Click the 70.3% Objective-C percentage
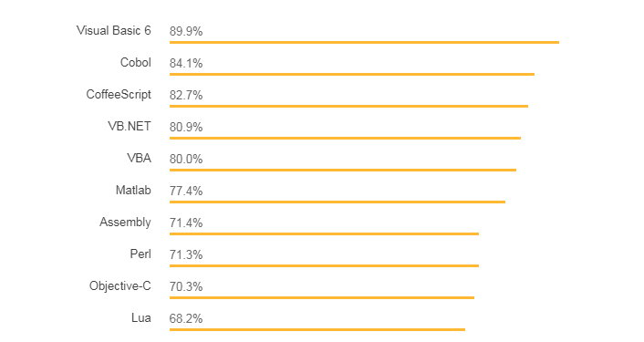644x342 pixels. pos(186,287)
